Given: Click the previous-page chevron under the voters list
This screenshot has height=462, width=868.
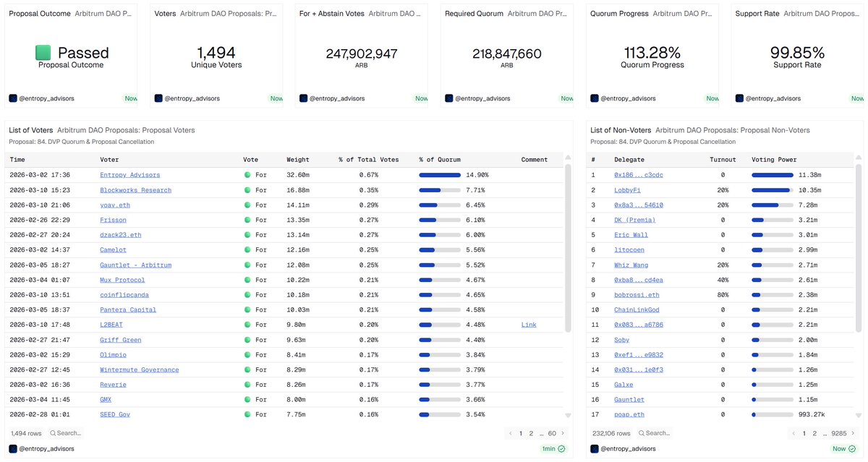Looking at the screenshot, I should (x=510, y=432).
